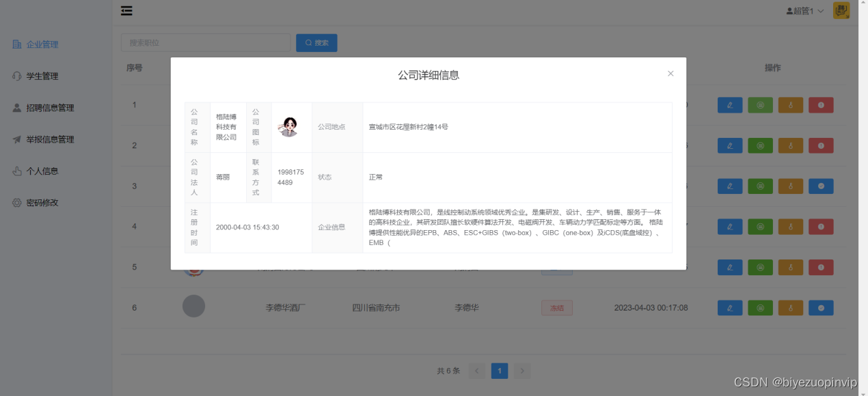Screen dimensions: 868x396
Task: Edit the 李德华酒厂 row with the blue pencil
Action: click(730, 308)
